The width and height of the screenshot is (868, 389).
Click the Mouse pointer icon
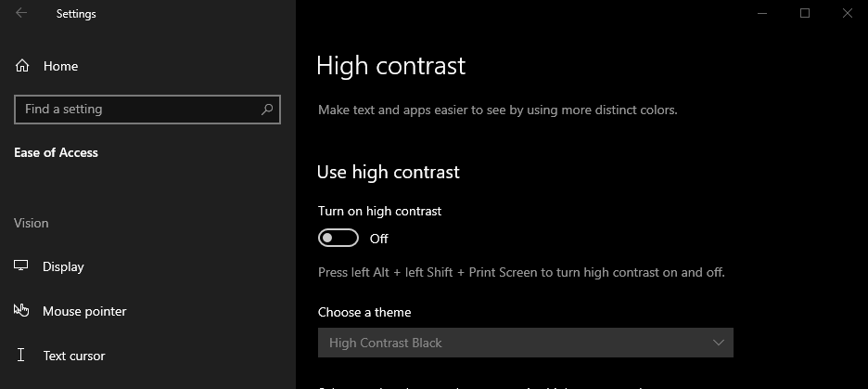[21, 310]
